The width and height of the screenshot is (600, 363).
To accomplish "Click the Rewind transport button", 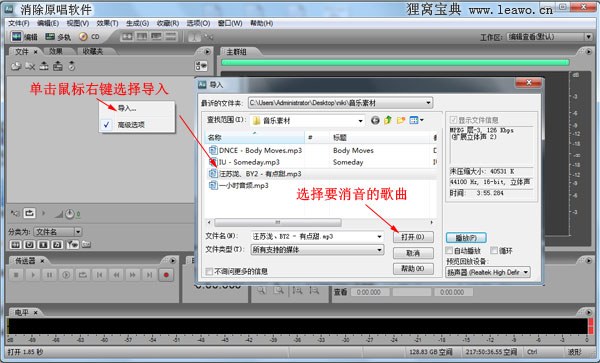I will [116, 275].
